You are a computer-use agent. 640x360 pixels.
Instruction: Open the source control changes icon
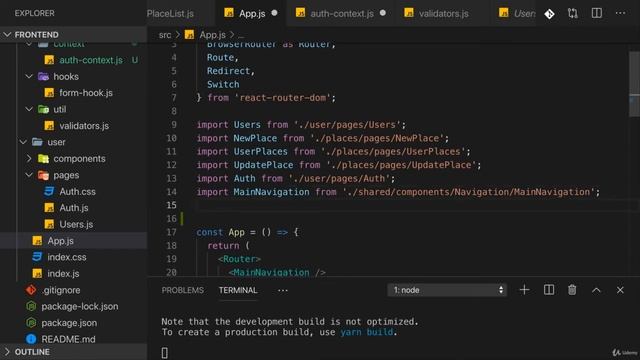tap(549, 13)
